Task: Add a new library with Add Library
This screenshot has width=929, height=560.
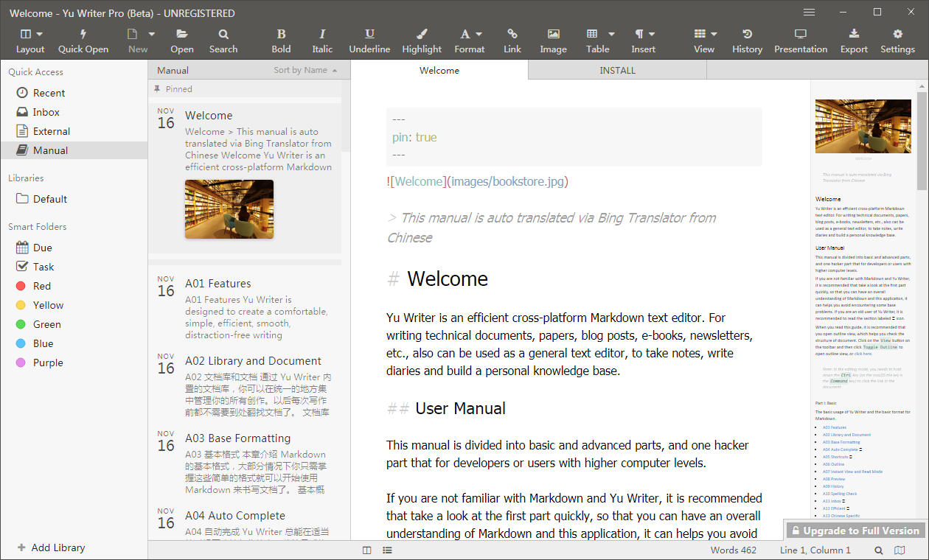Action: click(x=51, y=547)
